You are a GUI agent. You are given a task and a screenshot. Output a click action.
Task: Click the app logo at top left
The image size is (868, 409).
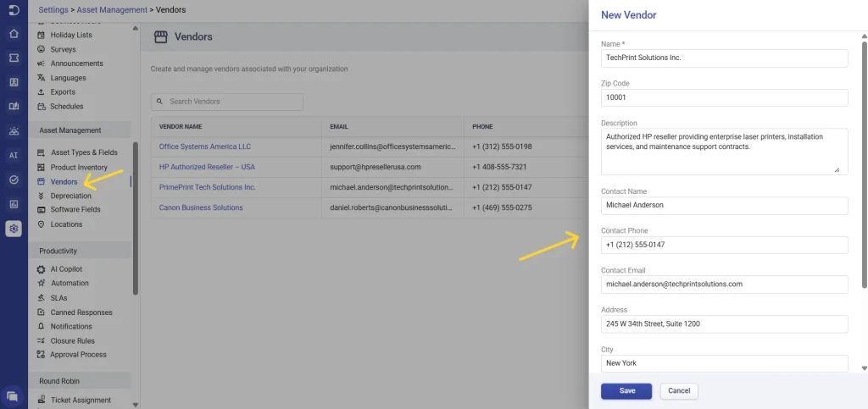(x=14, y=10)
